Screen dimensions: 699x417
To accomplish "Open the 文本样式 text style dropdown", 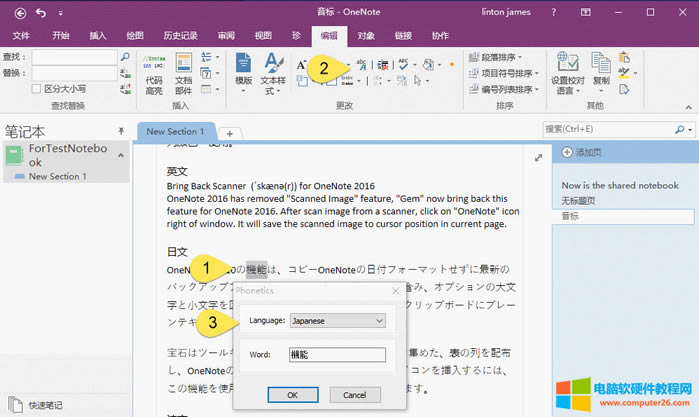I will click(x=273, y=73).
